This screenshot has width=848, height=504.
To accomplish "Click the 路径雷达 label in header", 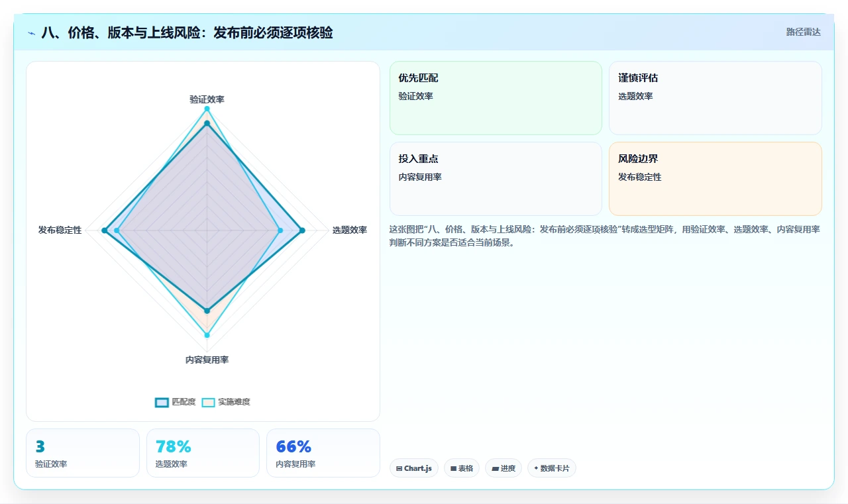I will [x=803, y=32].
